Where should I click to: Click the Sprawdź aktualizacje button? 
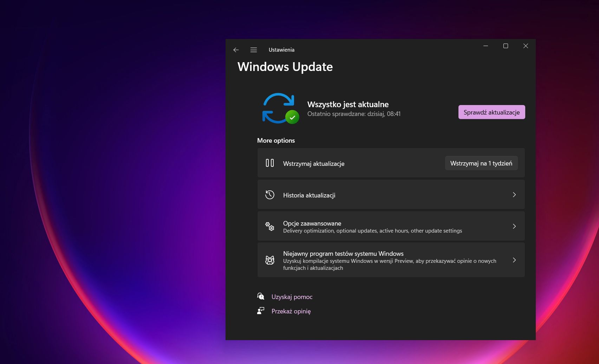pyautogui.click(x=491, y=112)
